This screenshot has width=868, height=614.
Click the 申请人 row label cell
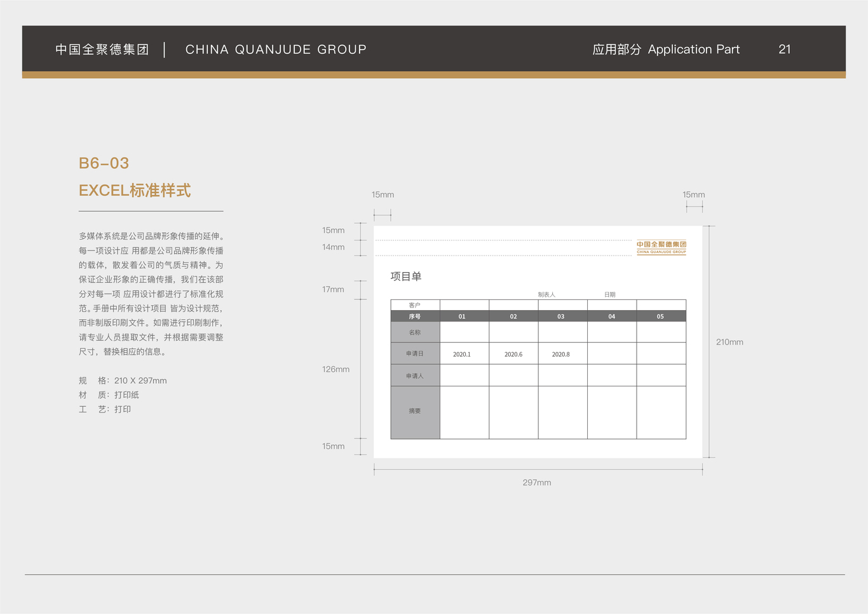click(415, 376)
